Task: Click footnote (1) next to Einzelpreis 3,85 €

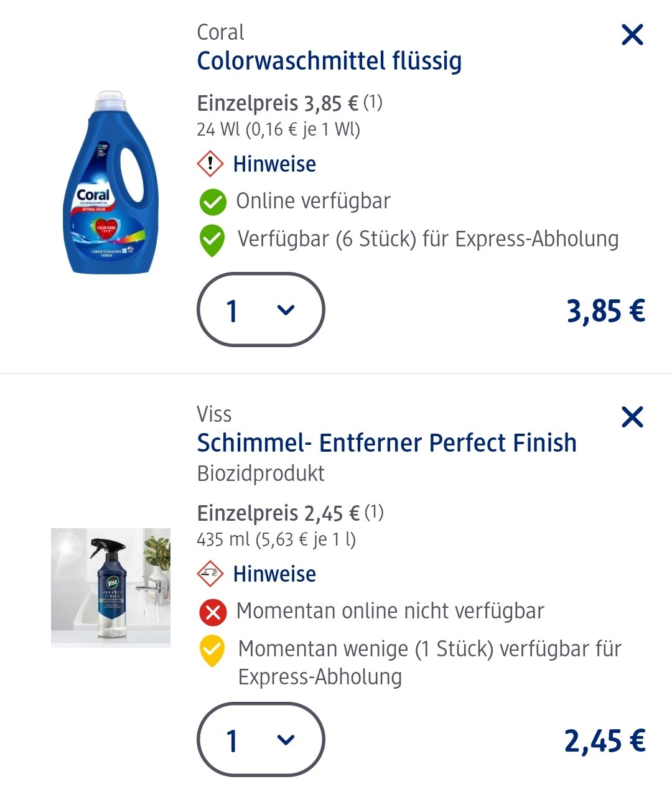Action: (373, 101)
